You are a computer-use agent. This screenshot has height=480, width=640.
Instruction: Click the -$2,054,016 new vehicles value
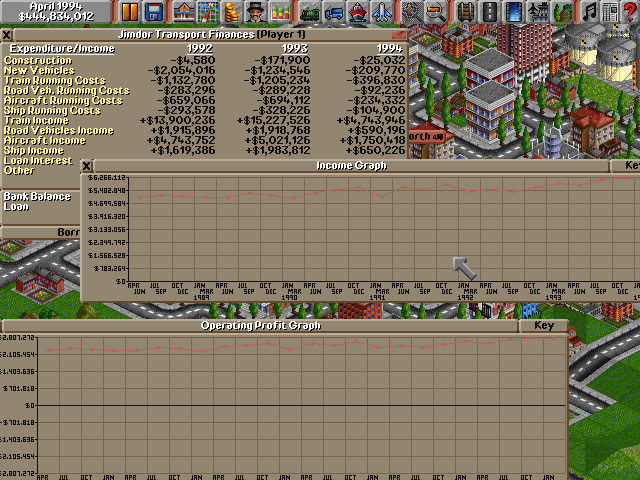pos(181,71)
